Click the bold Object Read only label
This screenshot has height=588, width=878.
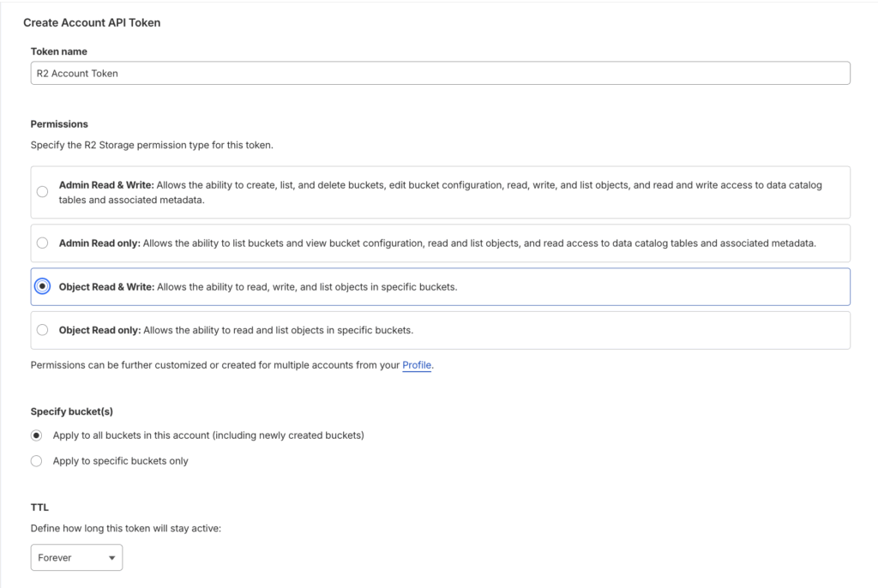tap(99, 330)
